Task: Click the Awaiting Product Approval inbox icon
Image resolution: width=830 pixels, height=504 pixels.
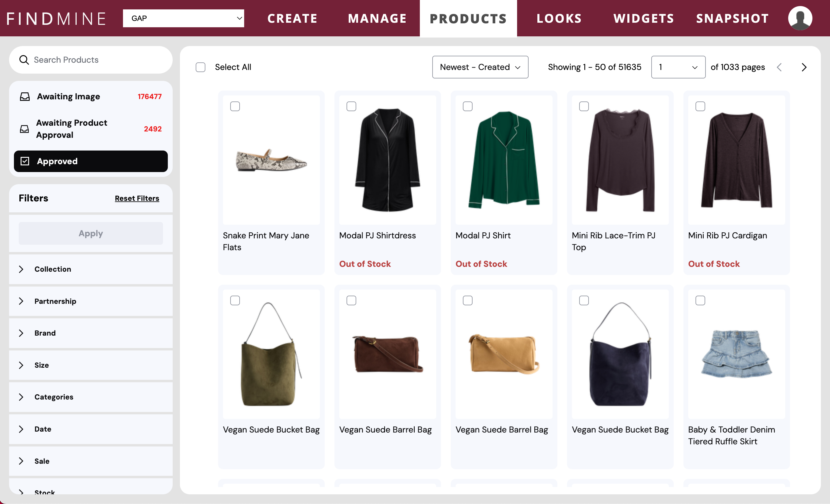Action: [x=25, y=129]
